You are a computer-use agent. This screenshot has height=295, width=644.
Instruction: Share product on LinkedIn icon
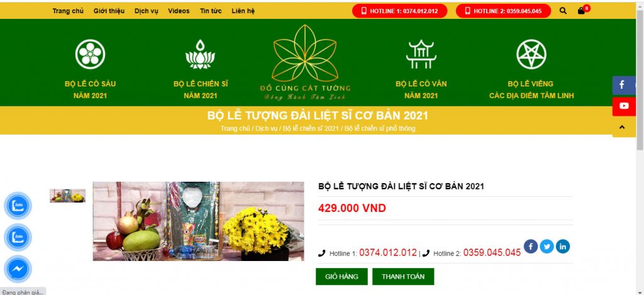563,246
